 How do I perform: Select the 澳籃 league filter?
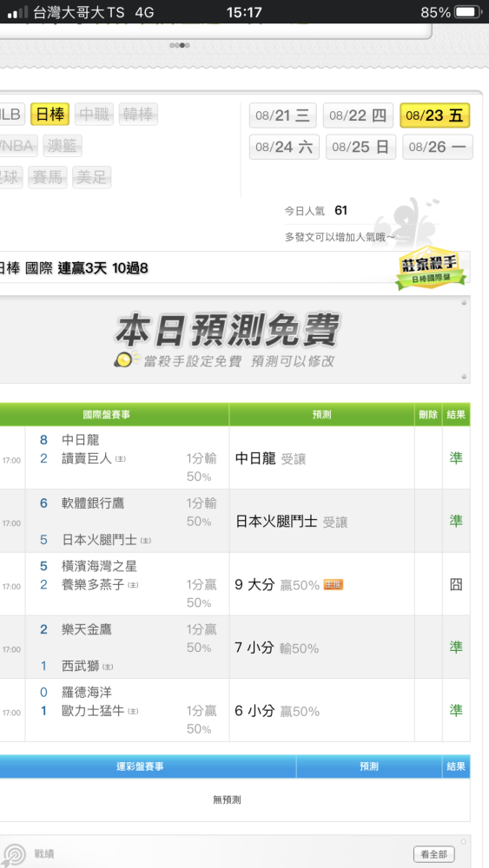pos(63,146)
